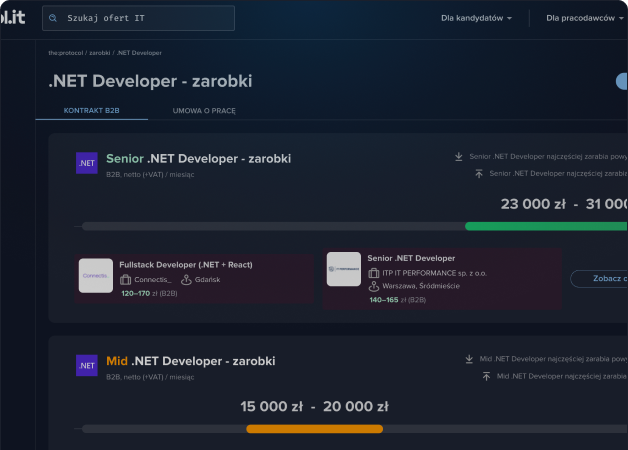This screenshot has height=450, width=628.
Task: Switch to the UMOWA O PRACĘ tab
Action: click(204, 111)
